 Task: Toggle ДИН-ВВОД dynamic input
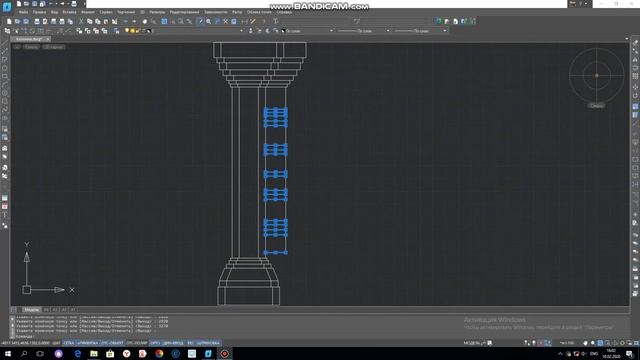[x=173, y=343]
